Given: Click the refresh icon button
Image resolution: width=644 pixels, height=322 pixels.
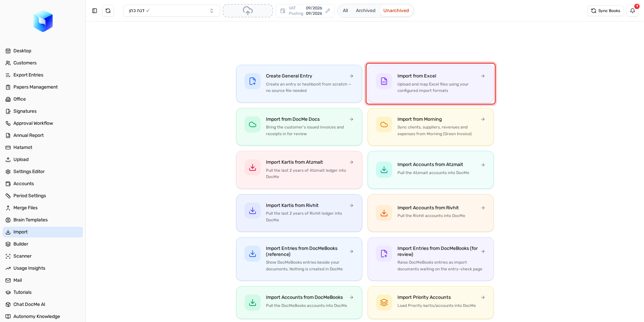Looking at the screenshot, I should click(108, 11).
